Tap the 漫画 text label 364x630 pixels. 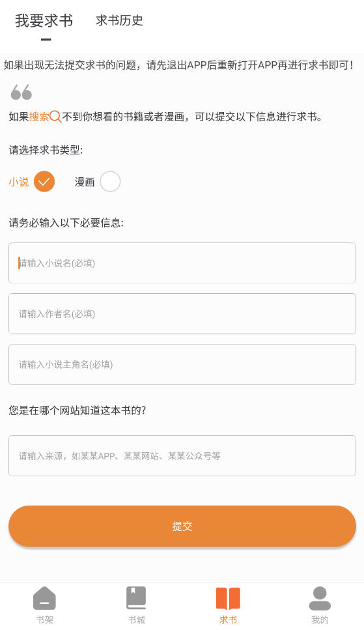point(85,182)
